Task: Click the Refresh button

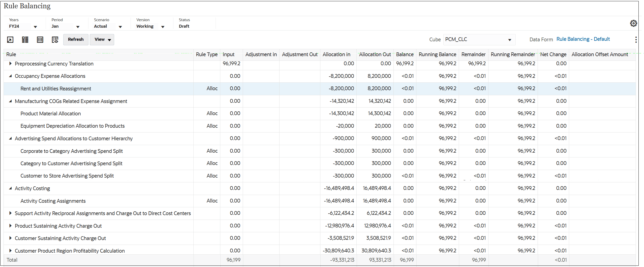Action: coord(76,40)
